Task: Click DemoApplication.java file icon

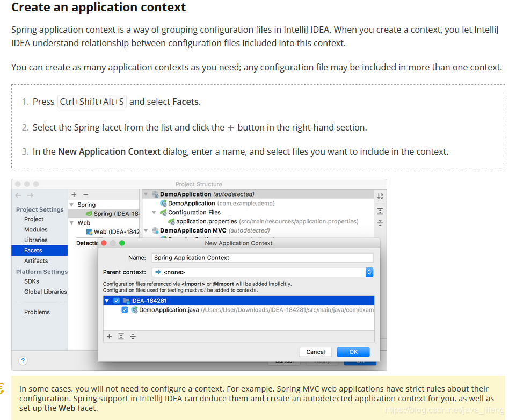Action: tap(134, 310)
